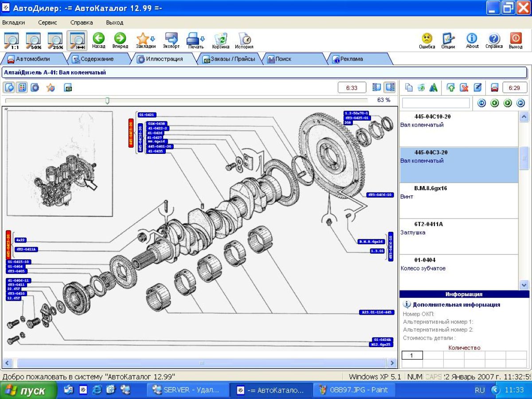Open Опции settings
The image size is (532, 399).
[x=448, y=40]
